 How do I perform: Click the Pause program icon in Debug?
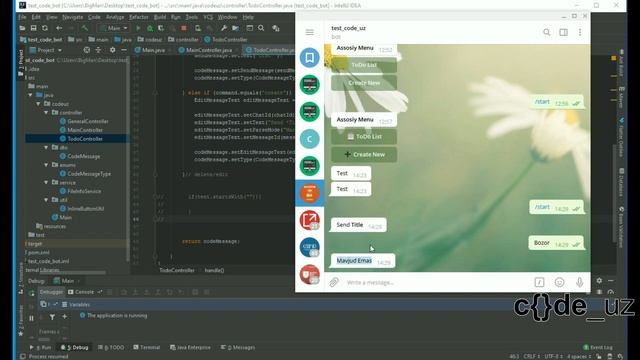(31, 318)
